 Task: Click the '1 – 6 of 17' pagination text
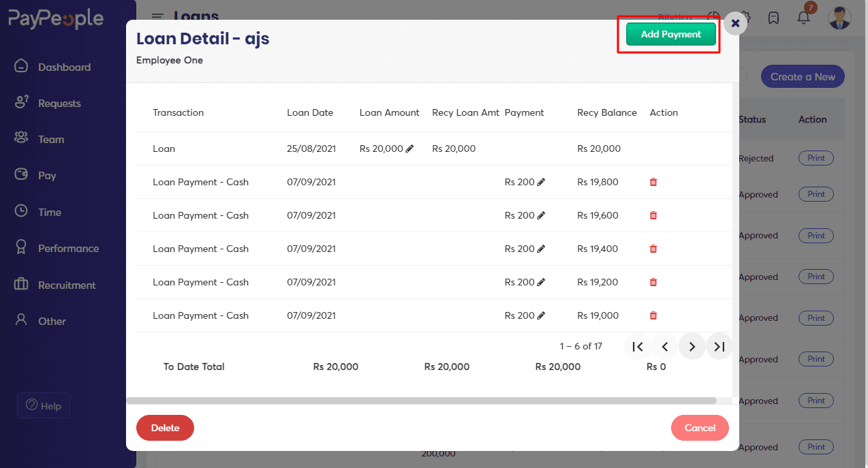click(581, 346)
